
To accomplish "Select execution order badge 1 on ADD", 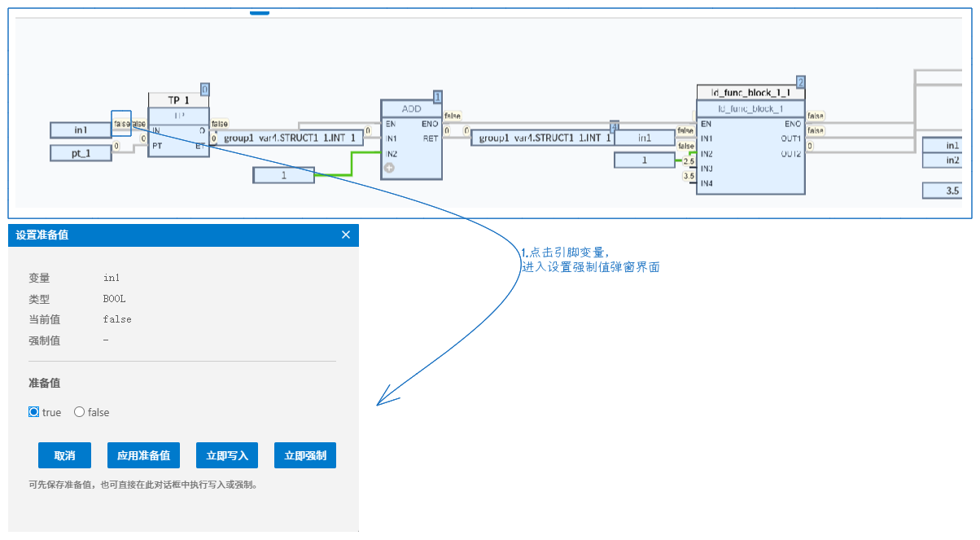I will [438, 97].
